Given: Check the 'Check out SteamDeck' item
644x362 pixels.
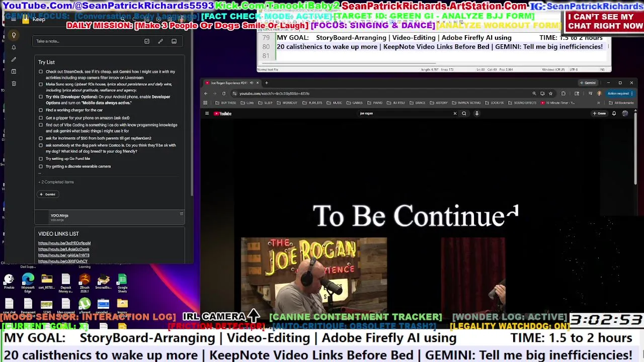Looking at the screenshot, I should coord(41,72).
